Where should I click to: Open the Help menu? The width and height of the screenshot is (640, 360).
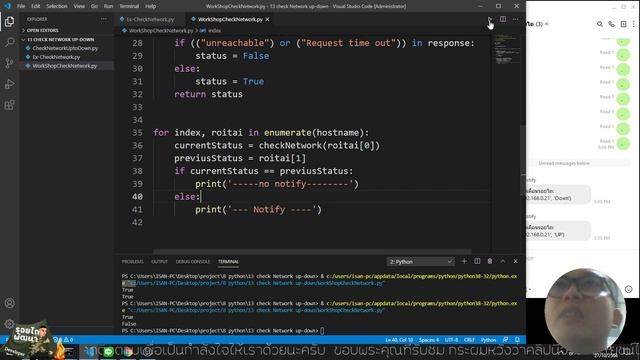coord(151,6)
